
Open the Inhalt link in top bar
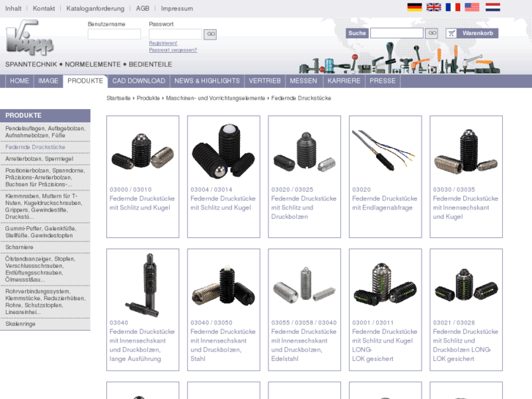click(13, 9)
